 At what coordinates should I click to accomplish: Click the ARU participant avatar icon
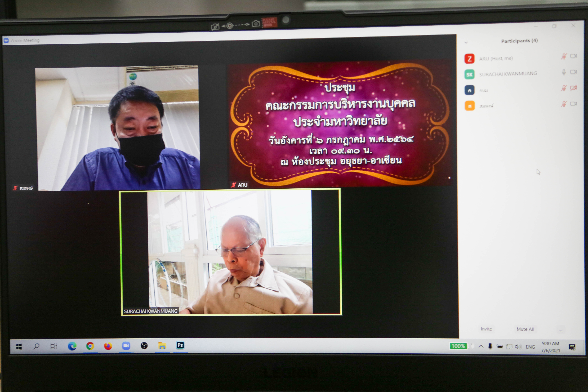coord(469,59)
